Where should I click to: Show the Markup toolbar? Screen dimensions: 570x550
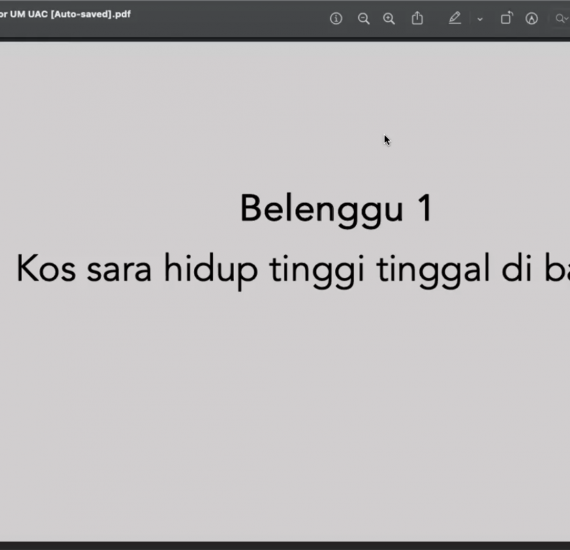coord(531,19)
